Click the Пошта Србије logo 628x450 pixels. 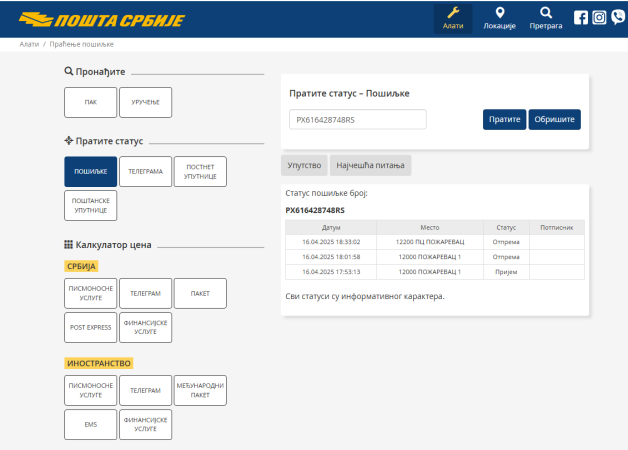click(86, 19)
